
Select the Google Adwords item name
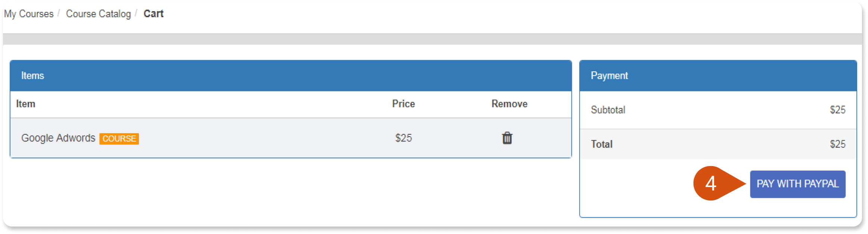58,138
